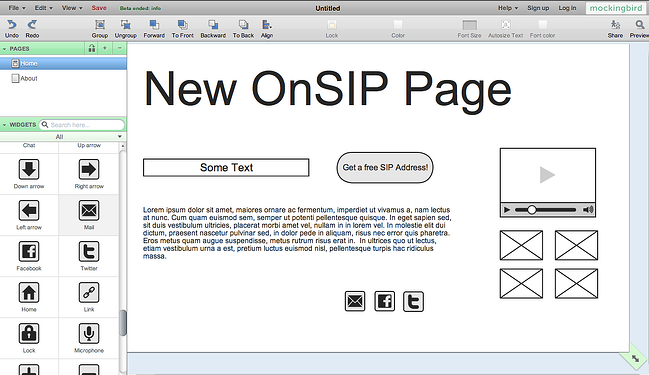Select the Ungroup toolbar icon
649x375 pixels.
coord(125,24)
